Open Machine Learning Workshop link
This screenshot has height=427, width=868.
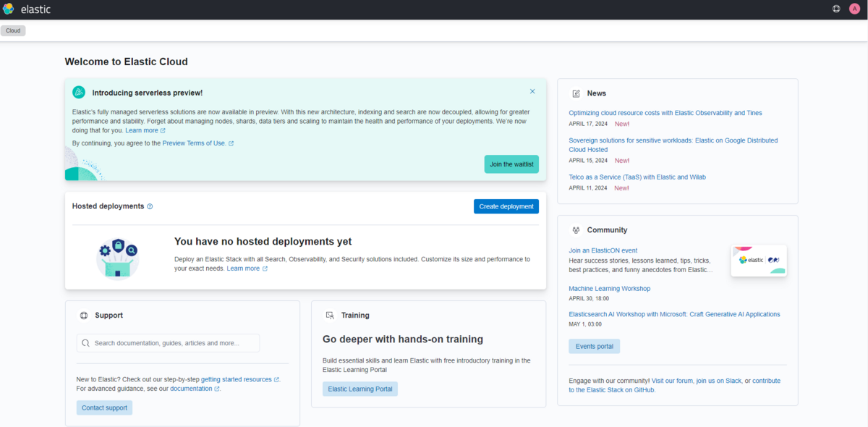coord(610,289)
